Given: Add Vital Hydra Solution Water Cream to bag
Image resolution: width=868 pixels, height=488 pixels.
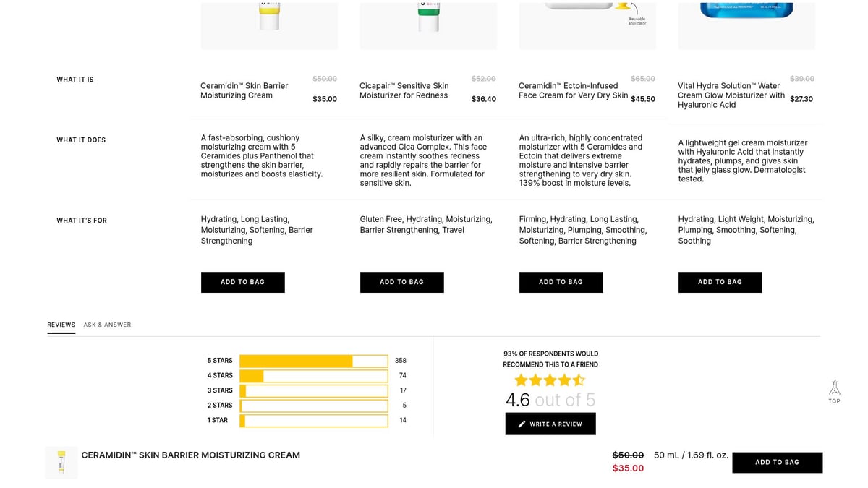Looking at the screenshot, I should click(x=720, y=282).
